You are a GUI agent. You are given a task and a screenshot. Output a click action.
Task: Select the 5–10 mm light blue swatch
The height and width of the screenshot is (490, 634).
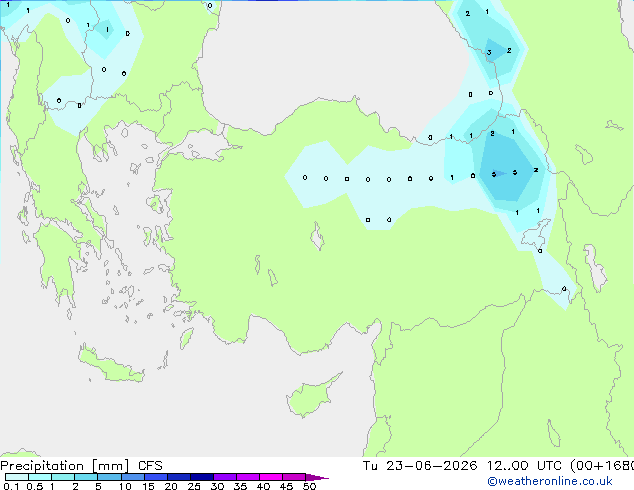(x=109, y=477)
